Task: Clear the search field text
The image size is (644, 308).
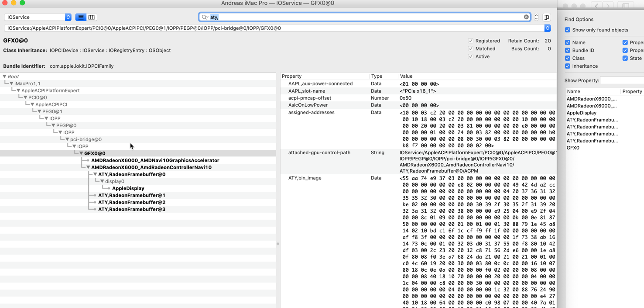Action: click(x=526, y=17)
